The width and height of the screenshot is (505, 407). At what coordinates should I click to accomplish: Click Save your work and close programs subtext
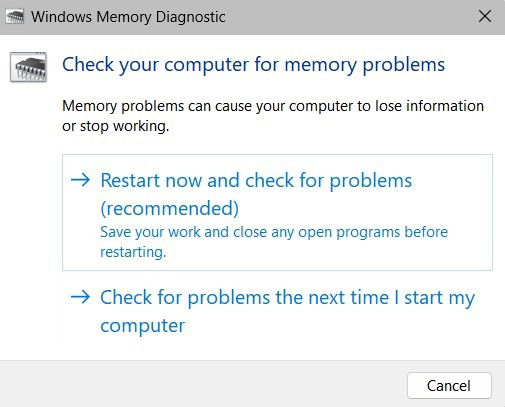(274, 232)
